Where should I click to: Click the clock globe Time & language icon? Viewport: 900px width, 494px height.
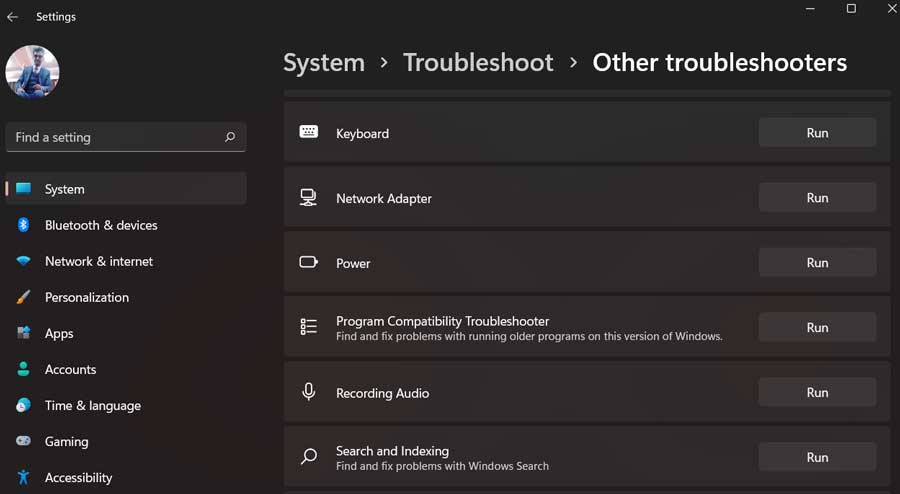24,405
